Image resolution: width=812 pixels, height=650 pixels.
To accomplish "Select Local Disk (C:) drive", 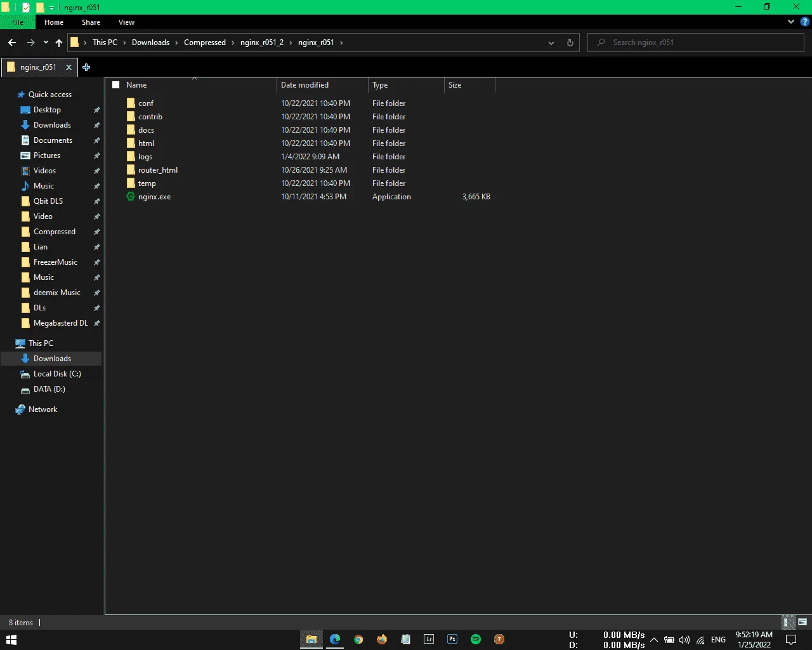I will pyautogui.click(x=57, y=374).
